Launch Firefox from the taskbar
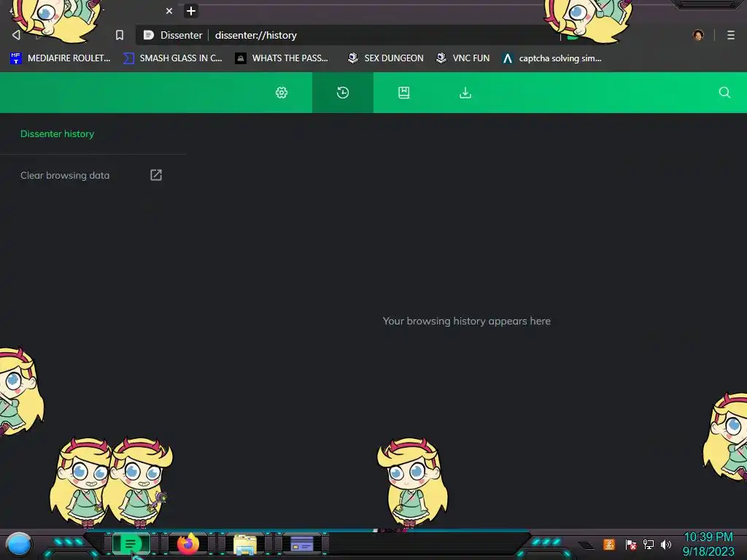The height and width of the screenshot is (560, 747). click(x=187, y=544)
